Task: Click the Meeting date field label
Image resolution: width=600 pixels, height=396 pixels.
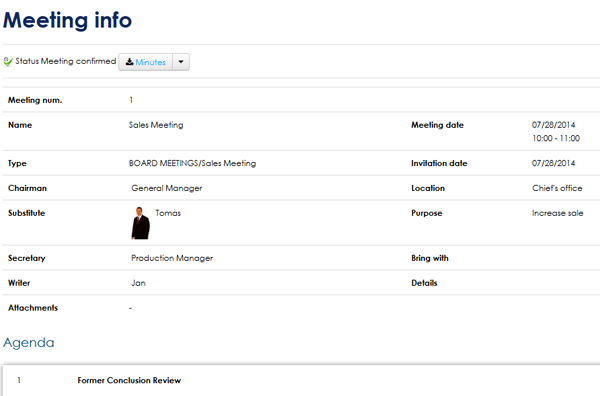Action: tap(437, 125)
